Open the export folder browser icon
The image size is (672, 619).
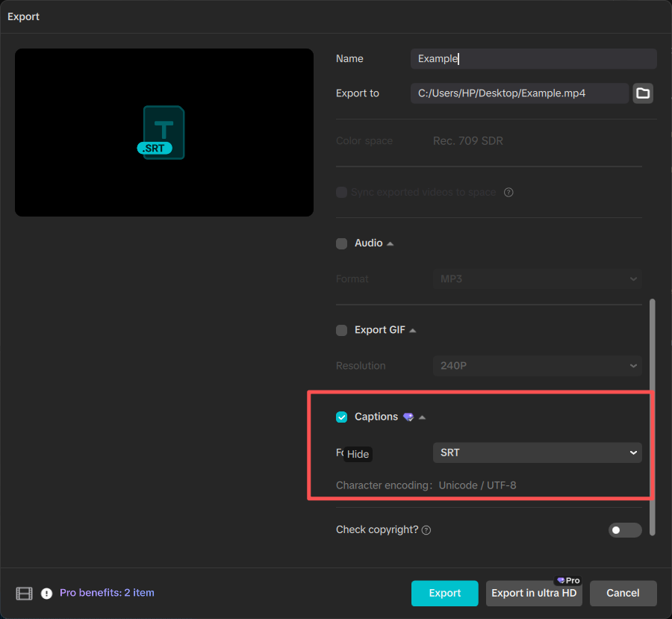[642, 93]
